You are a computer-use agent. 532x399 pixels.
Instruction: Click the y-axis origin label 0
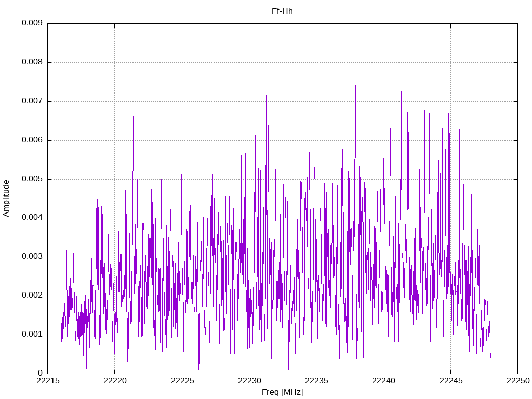tap(41, 373)
